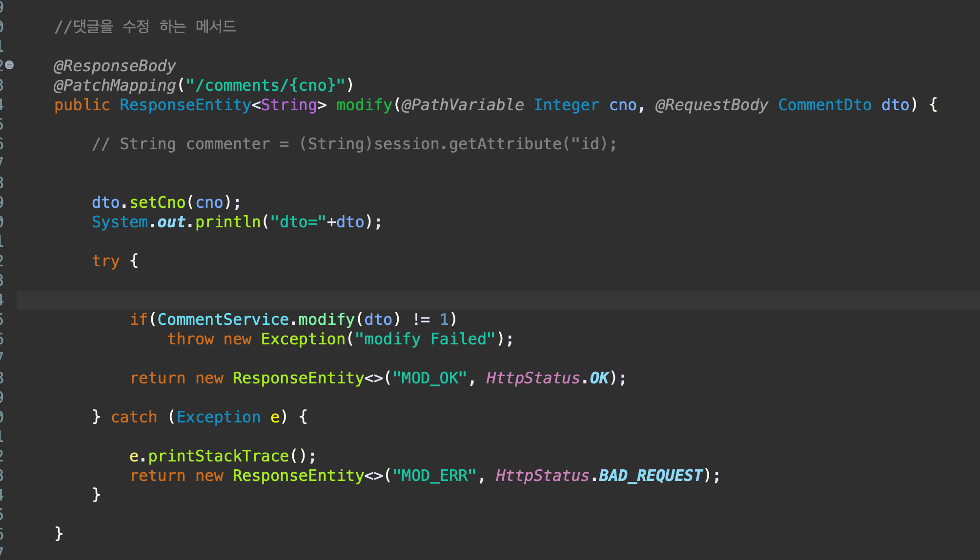This screenshot has width=980, height=560.
Task: Click the @ResponseBody annotation
Action: coord(115,66)
